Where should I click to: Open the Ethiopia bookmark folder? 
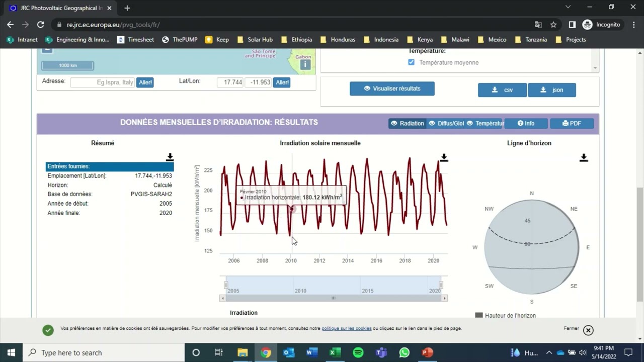(x=297, y=40)
